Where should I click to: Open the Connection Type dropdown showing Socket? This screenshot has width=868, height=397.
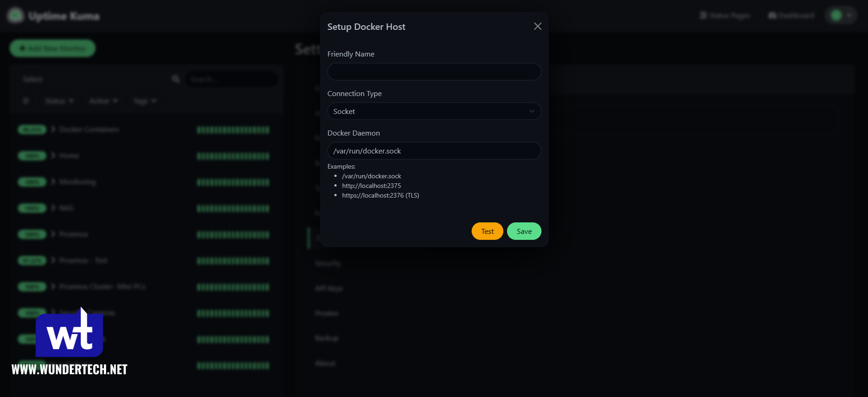pyautogui.click(x=434, y=111)
